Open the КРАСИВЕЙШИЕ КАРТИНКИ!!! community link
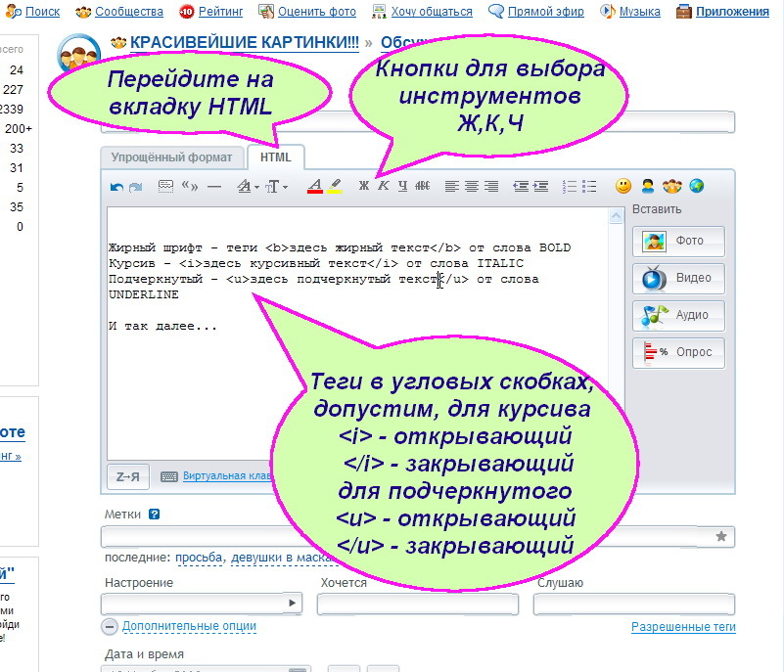Viewport: 784px width, 672px height. pyautogui.click(x=245, y=43)
